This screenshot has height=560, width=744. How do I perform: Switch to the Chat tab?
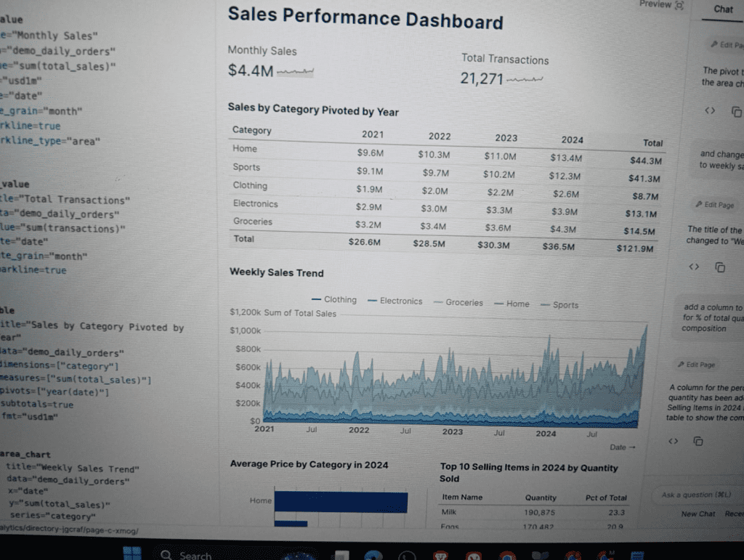pyautogui.click(x=723, y=9)
